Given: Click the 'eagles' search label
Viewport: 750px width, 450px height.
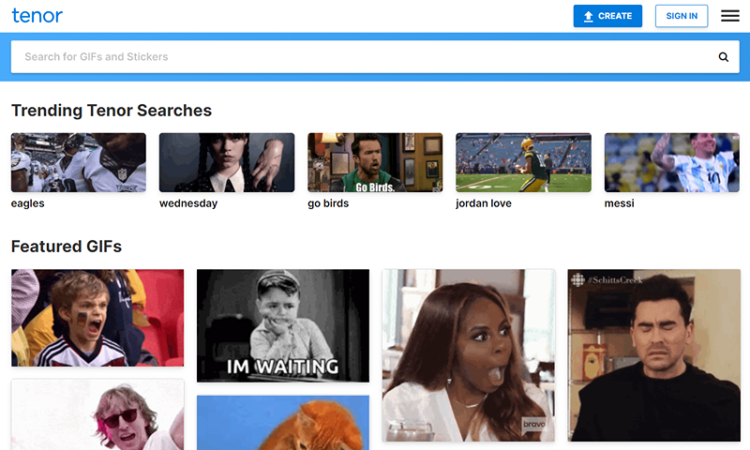Looking at the screenshot, I should point(28,203).
